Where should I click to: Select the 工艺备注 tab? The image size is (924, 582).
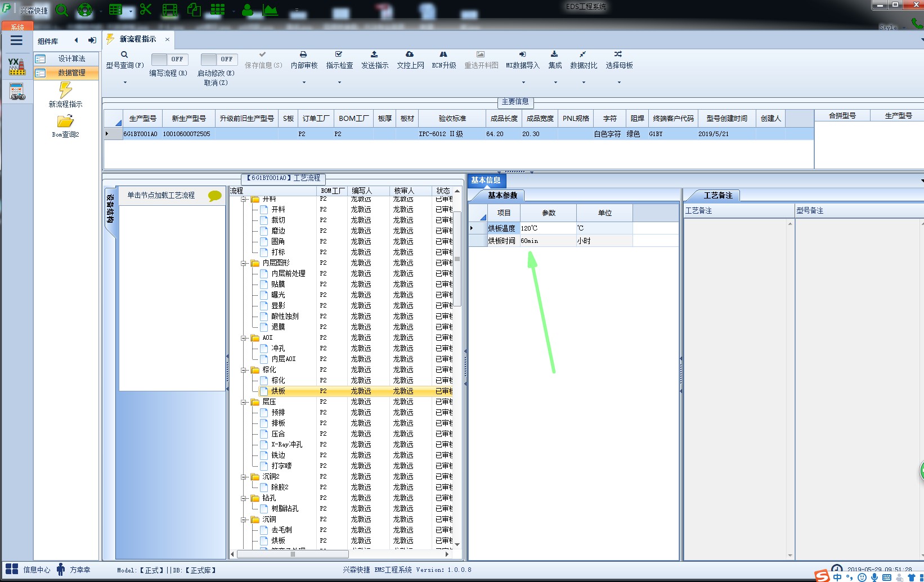coord(718,195)
